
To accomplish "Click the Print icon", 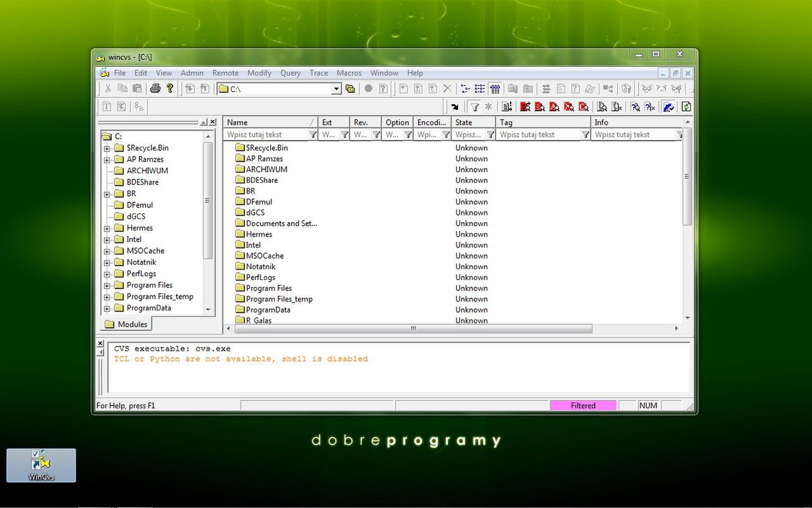I will 155,89.
